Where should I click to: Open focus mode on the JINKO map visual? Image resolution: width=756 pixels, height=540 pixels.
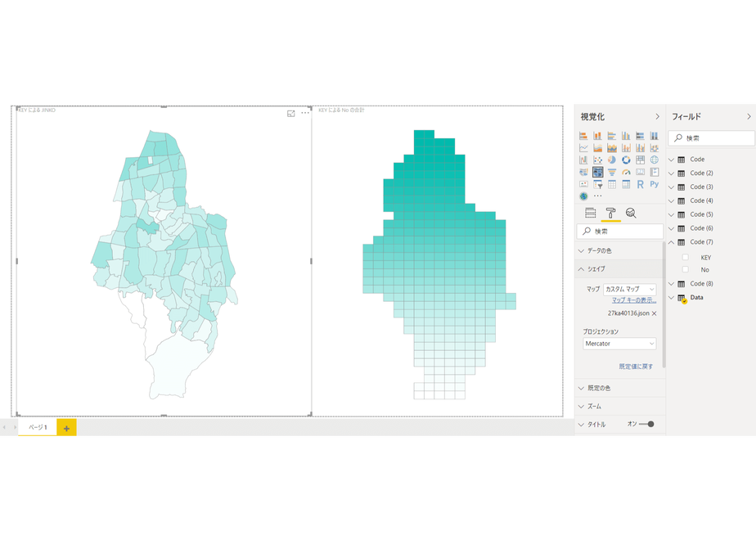click(x=290, y=113)
